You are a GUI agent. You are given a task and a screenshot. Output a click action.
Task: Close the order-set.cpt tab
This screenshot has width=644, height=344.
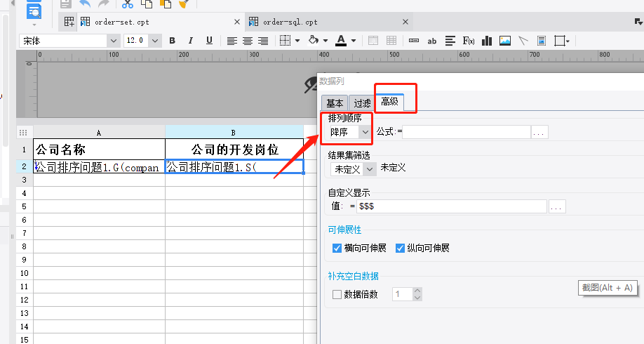[237, 22]
